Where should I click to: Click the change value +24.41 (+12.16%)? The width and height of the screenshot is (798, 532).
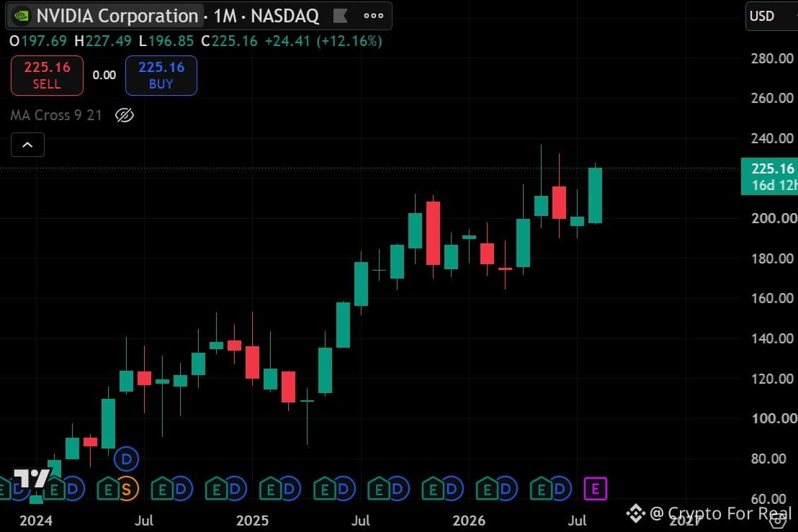click(x=323, y=41)
